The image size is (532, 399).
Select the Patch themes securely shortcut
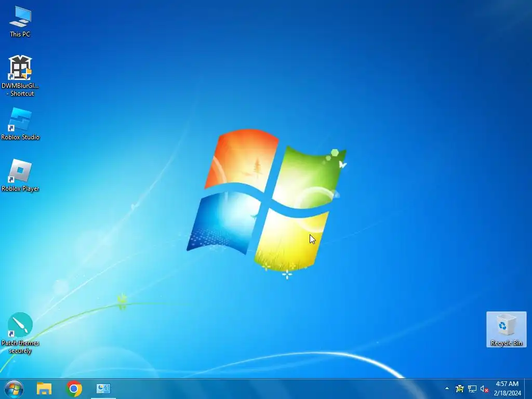[x=20, y=333]
